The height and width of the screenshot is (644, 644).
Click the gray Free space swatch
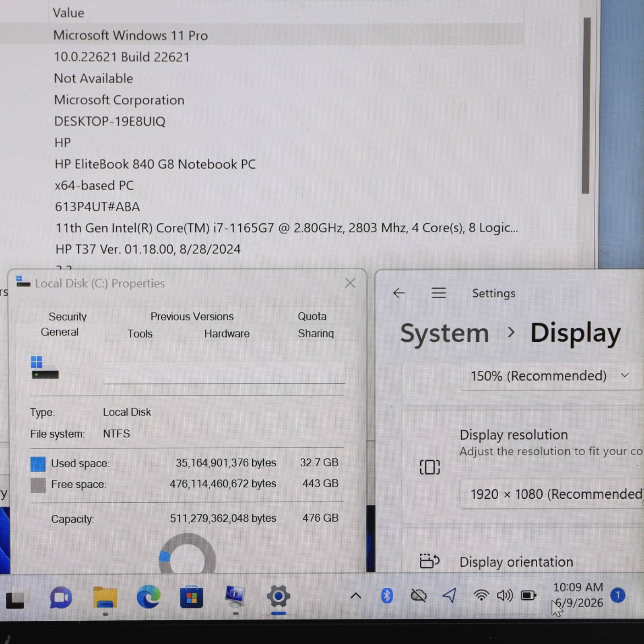38,485
